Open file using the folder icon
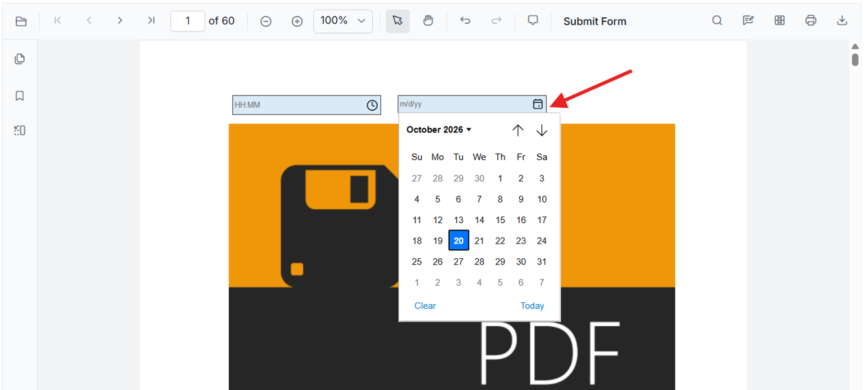Screen dimensions: 868x390 tap(21, 21)
